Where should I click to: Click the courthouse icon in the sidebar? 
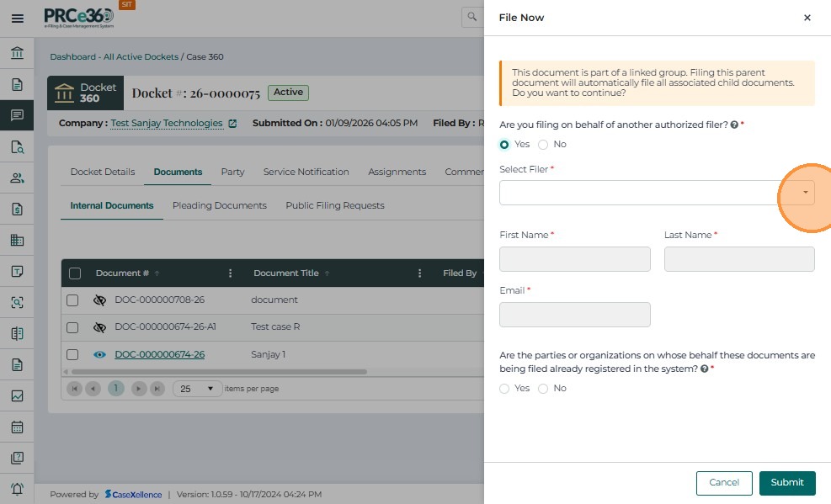coord(17,53)
